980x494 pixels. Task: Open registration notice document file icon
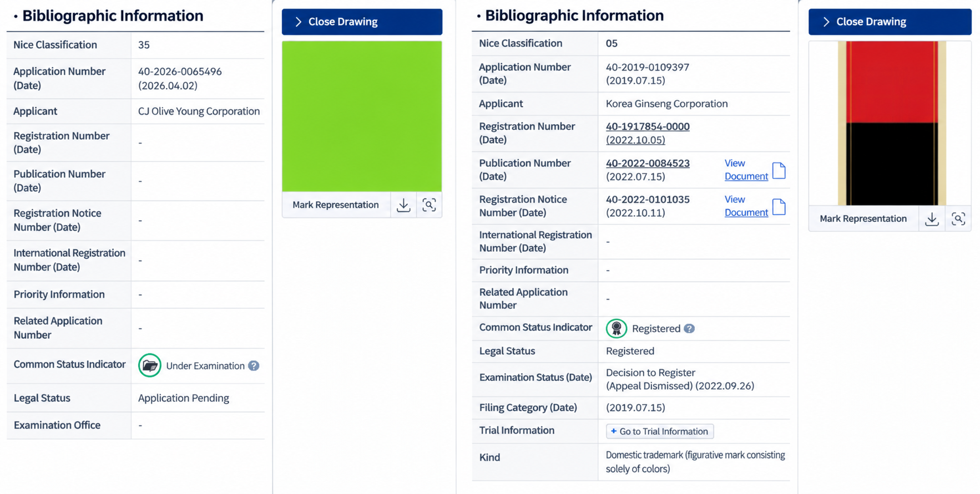(779, 207)
